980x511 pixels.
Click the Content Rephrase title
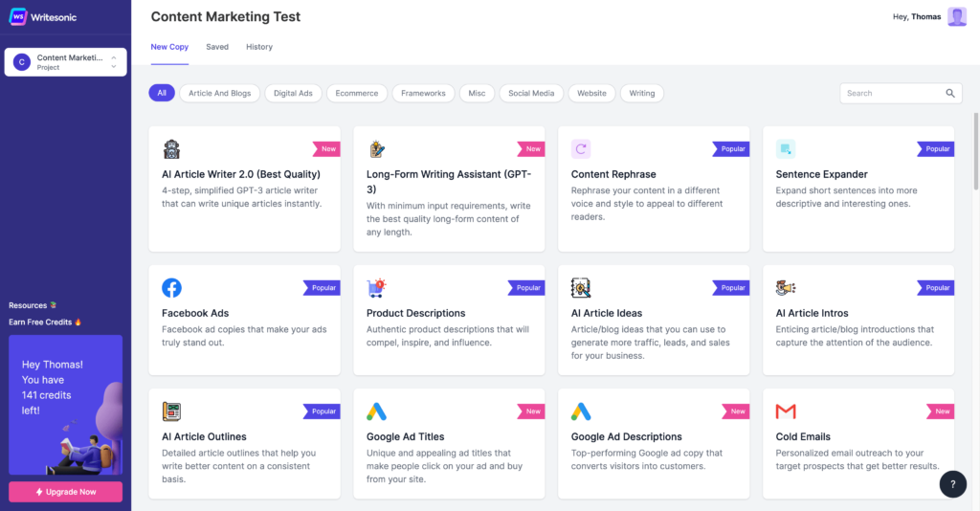point(613,174)
